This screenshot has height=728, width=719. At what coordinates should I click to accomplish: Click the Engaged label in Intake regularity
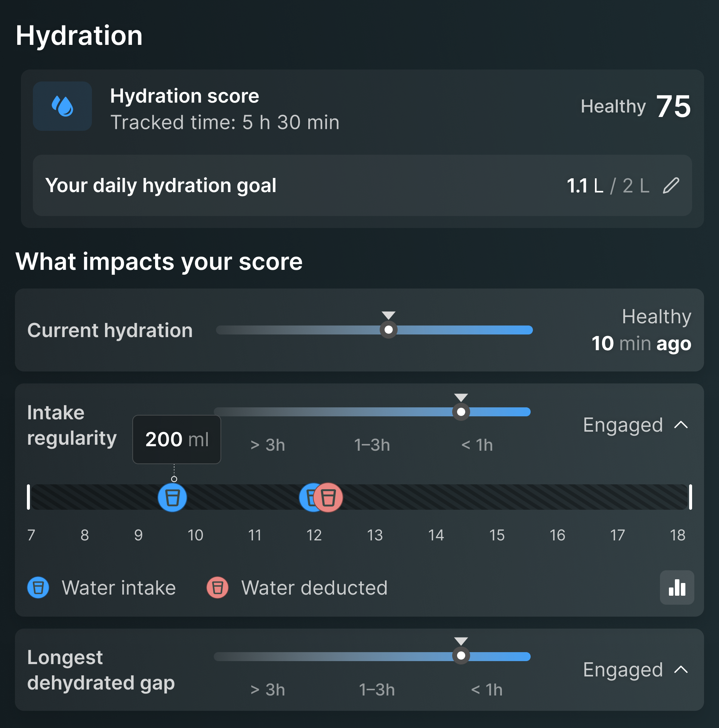[623, 425]
